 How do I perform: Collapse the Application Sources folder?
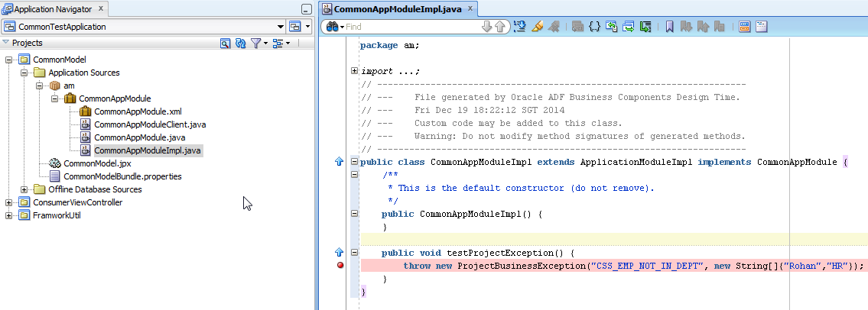pyautogui.click(x=24, y=73)
